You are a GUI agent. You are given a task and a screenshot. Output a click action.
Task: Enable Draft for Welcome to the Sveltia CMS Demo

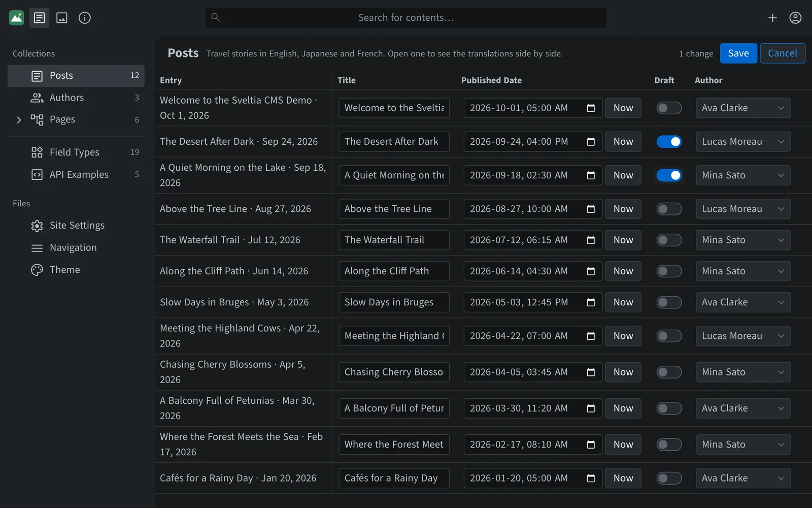point(669,108)
